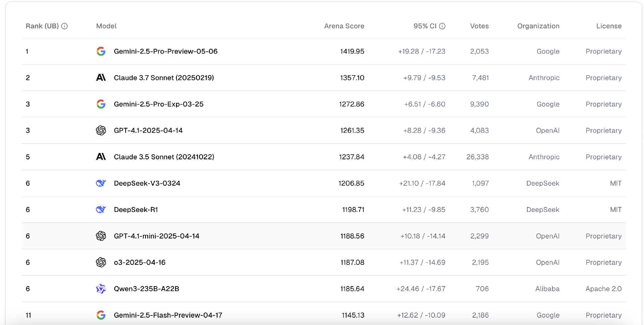This screenshot has width=644, height=325.
Task: Click the License column header
Action: [609, 26]
